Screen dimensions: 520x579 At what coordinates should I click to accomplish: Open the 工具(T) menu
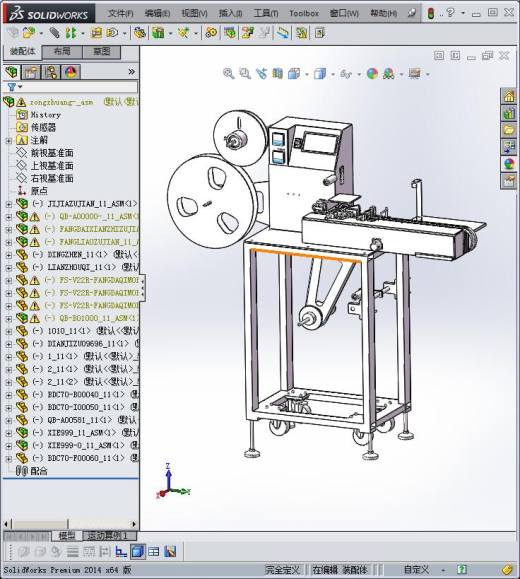click(266, 13)
